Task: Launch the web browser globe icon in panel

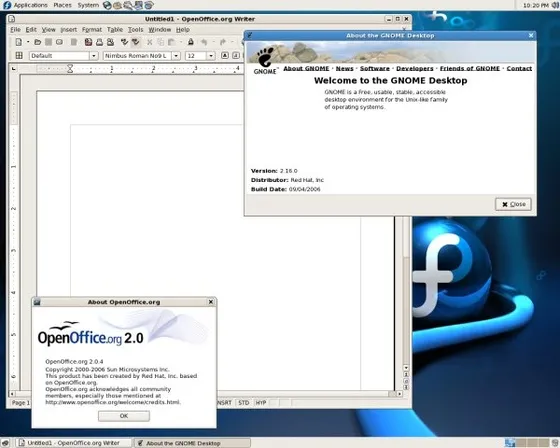Action: tap(107, 5)
